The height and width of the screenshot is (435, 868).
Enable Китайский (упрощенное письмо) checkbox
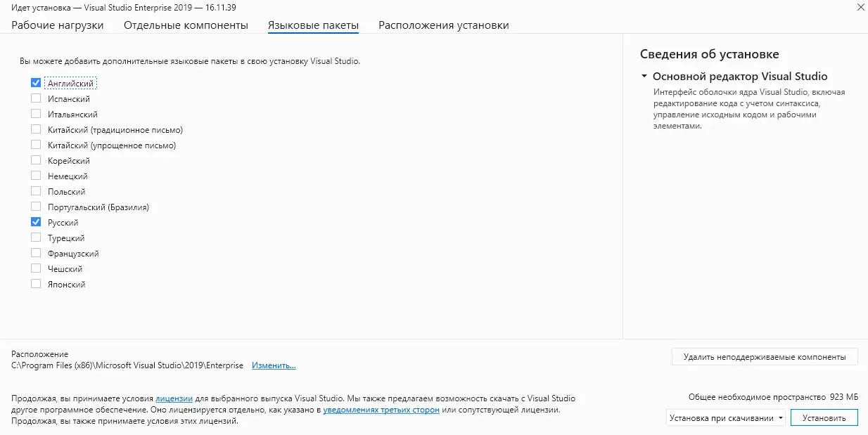(x=36, y=145)
